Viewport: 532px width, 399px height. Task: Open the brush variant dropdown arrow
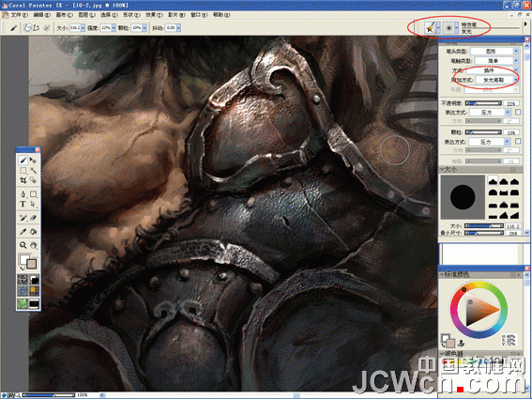(x=457, y=28)
